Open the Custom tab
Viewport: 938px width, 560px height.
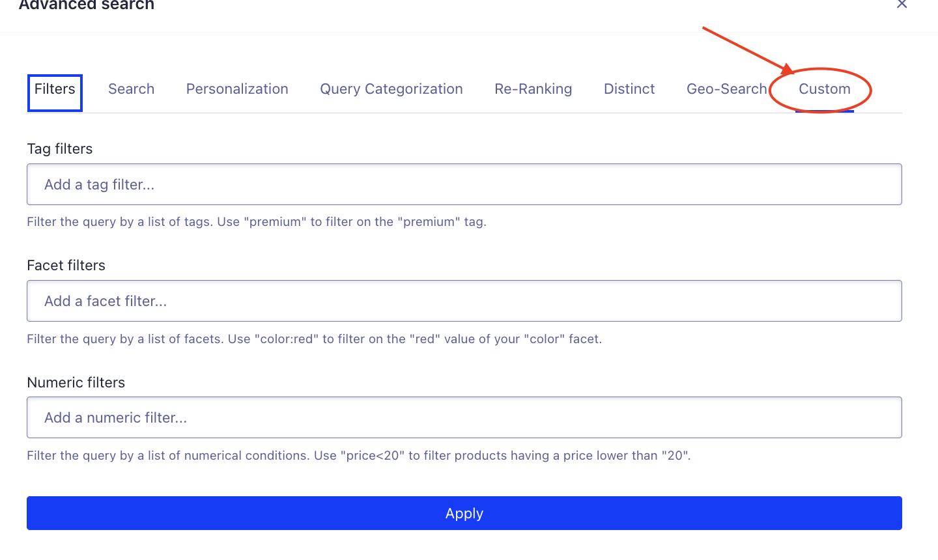point(824,90)
